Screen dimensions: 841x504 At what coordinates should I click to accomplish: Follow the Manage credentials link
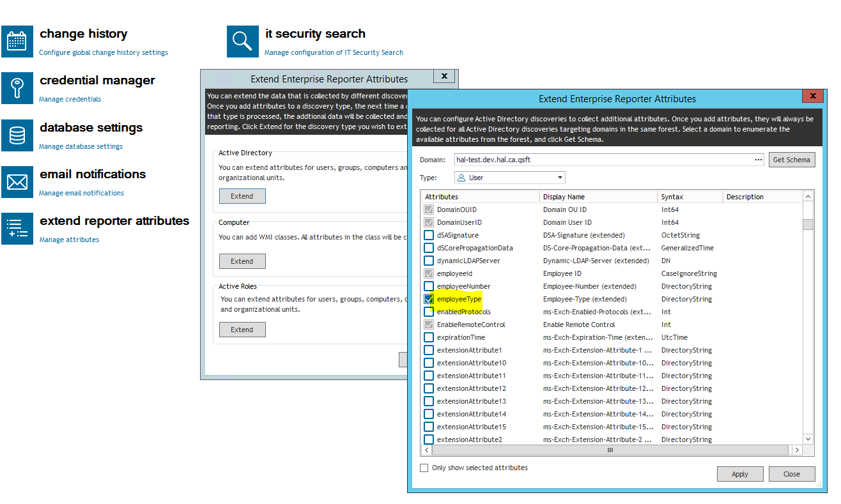click(x=70, y=99)
